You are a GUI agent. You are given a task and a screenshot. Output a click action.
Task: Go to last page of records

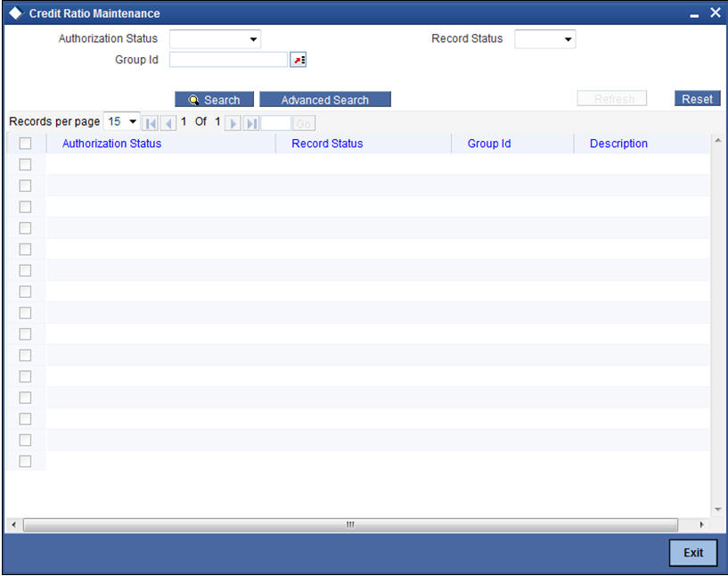pos(251,124)
